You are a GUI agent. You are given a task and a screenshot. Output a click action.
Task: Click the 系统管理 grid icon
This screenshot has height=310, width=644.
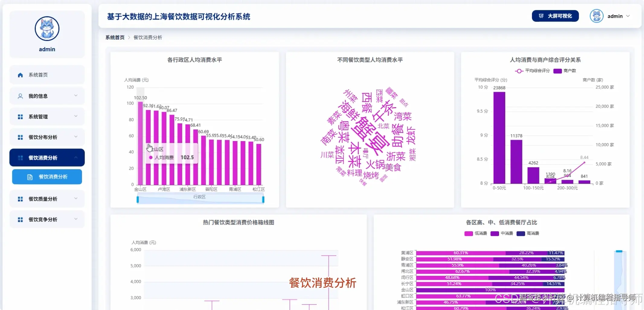click(x=20, y=116)
